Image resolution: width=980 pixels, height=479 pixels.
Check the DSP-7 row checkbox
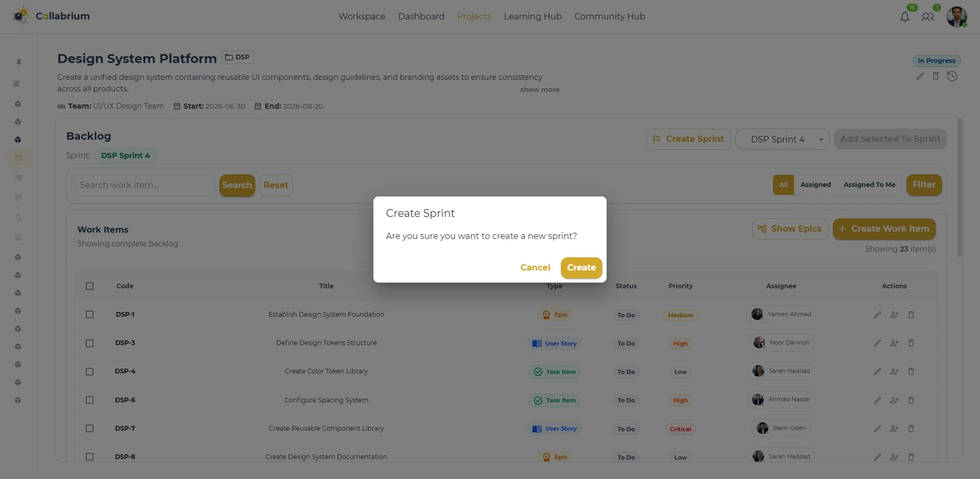[x=90, y=429]
